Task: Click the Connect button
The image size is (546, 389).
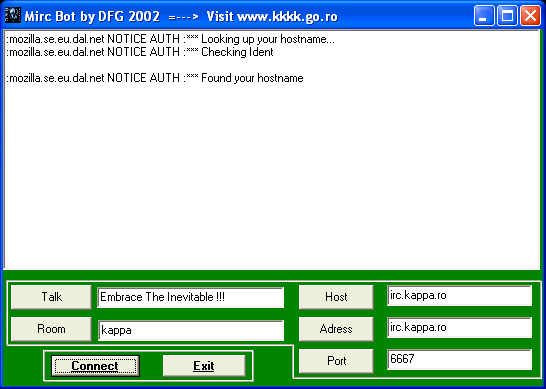Action: pos(95,366)
